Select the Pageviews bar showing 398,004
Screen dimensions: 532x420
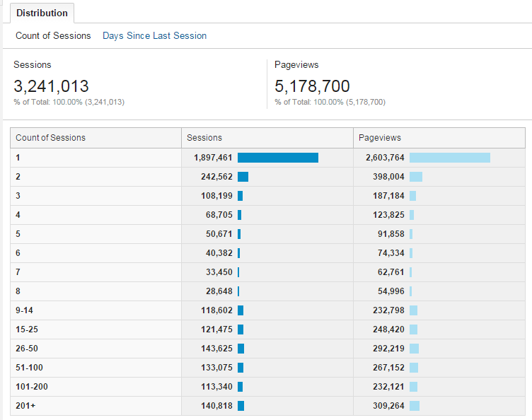click(415, 177)
